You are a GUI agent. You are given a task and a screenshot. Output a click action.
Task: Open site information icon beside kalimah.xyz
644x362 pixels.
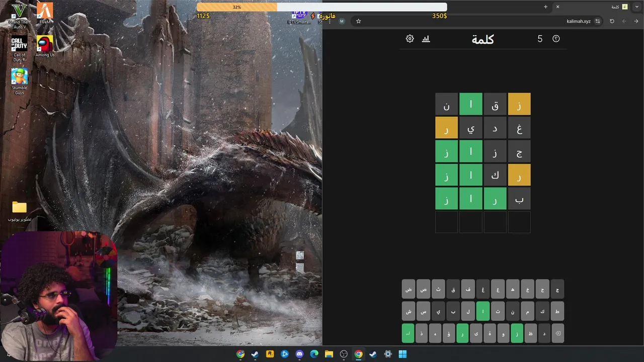[598, 21]
